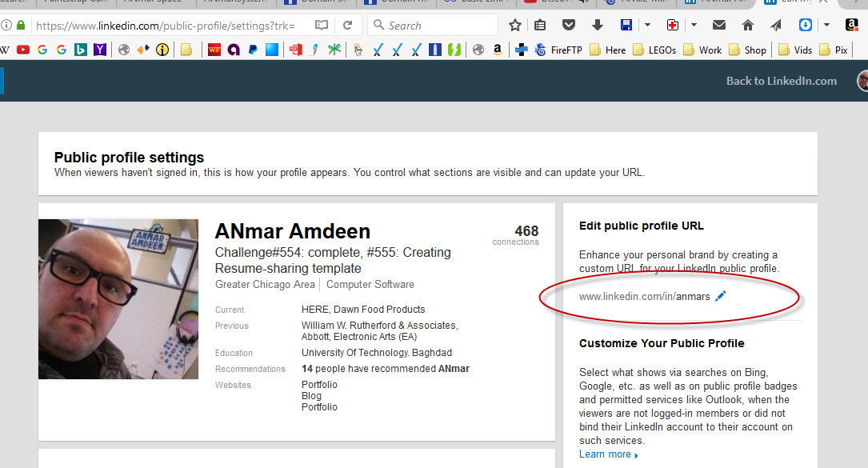The image size is (868, 468).
Task: Click the Back to LinkedIn.com link
Action: point(781,81)
